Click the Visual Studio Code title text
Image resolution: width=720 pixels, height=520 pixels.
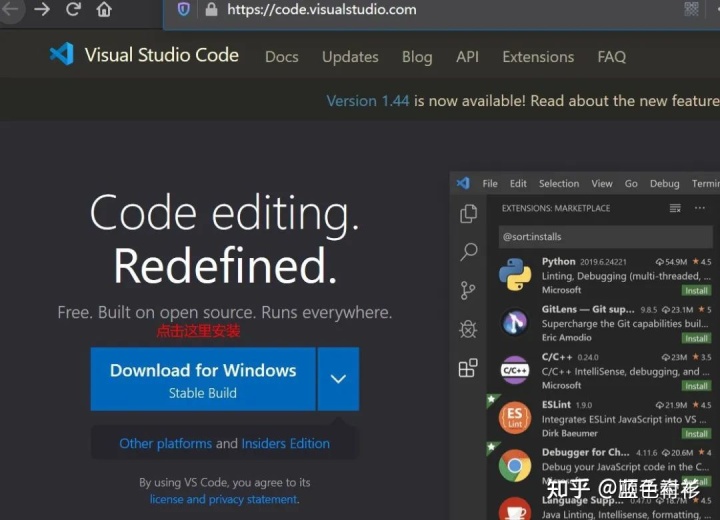161,55
